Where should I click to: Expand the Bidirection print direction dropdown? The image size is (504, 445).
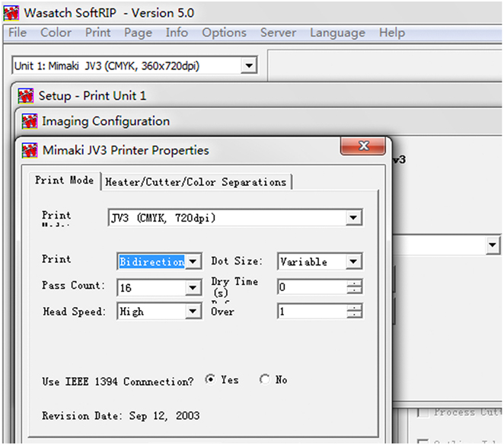[x=193, y=261]
